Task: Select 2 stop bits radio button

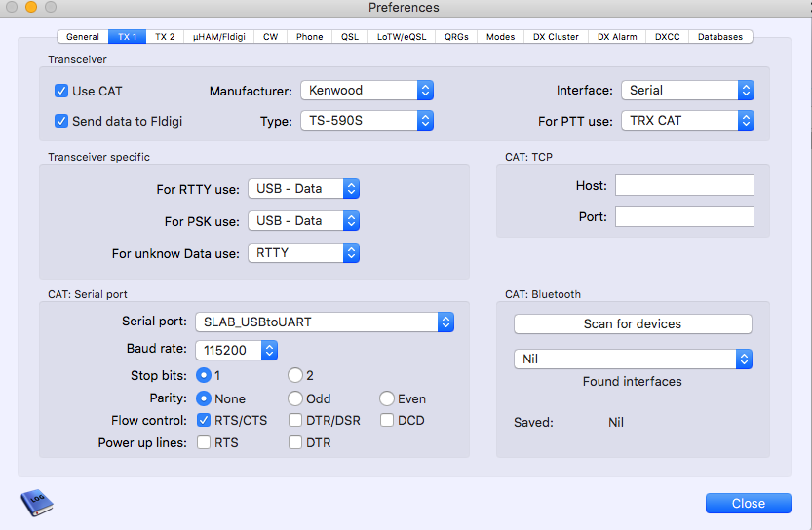Action: pos(295,375)
